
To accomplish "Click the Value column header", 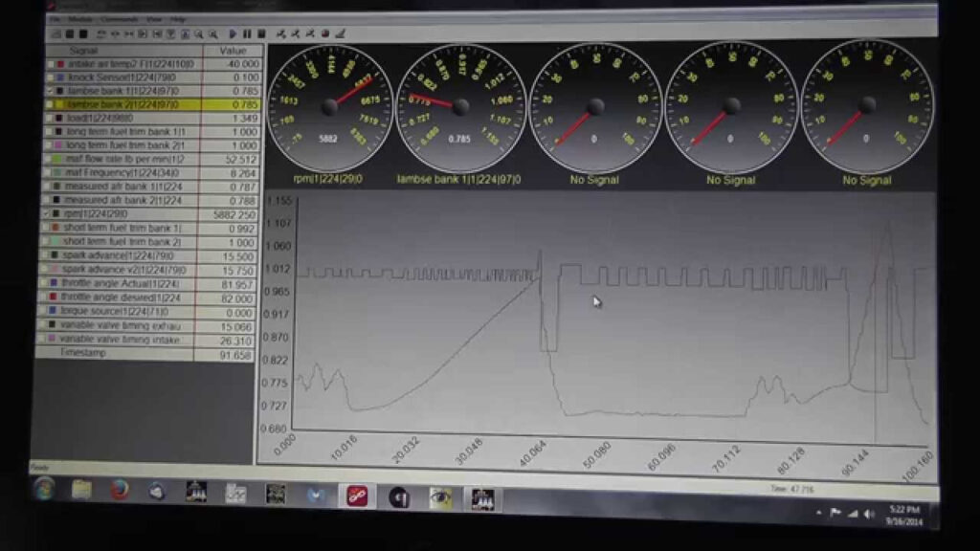I will (234, 51).
